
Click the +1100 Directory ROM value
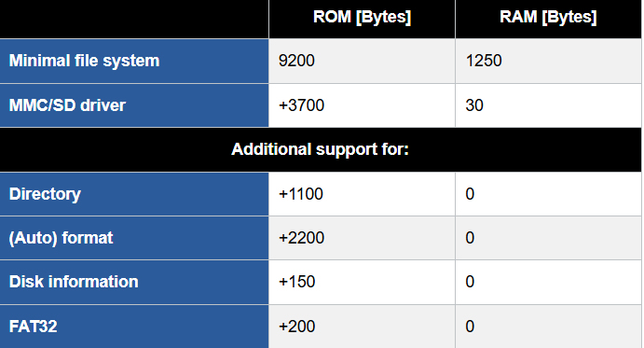click(301, 194)
